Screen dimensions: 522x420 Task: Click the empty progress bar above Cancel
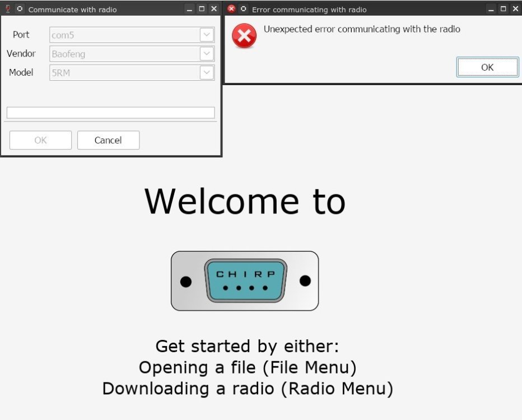(x=110, y=113)
